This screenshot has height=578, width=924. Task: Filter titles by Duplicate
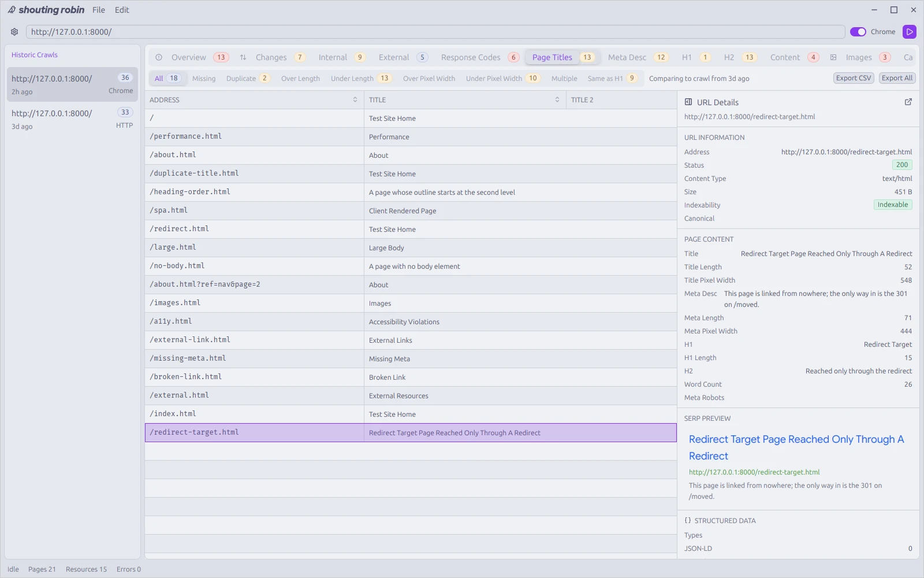click(x=248, y=78)
